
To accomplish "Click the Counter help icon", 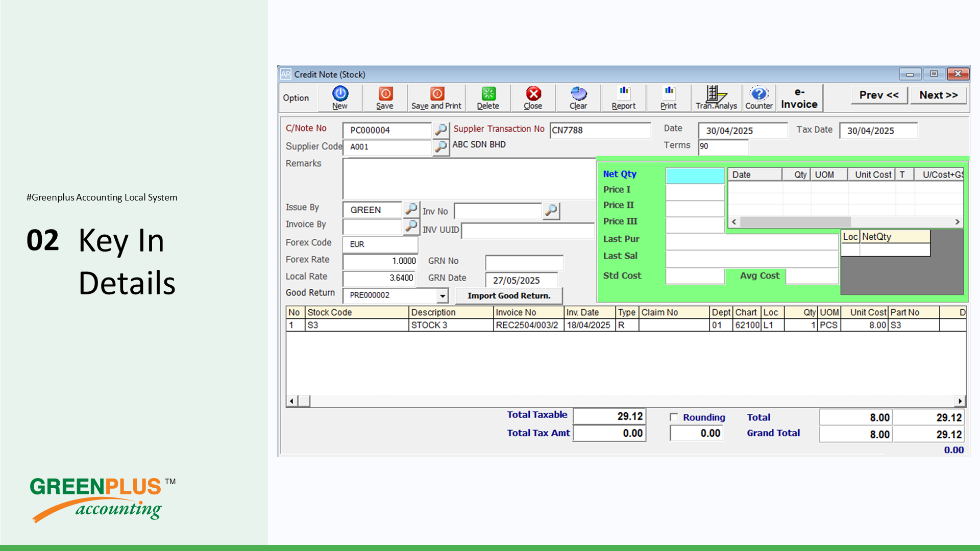I will pos(759,97).
